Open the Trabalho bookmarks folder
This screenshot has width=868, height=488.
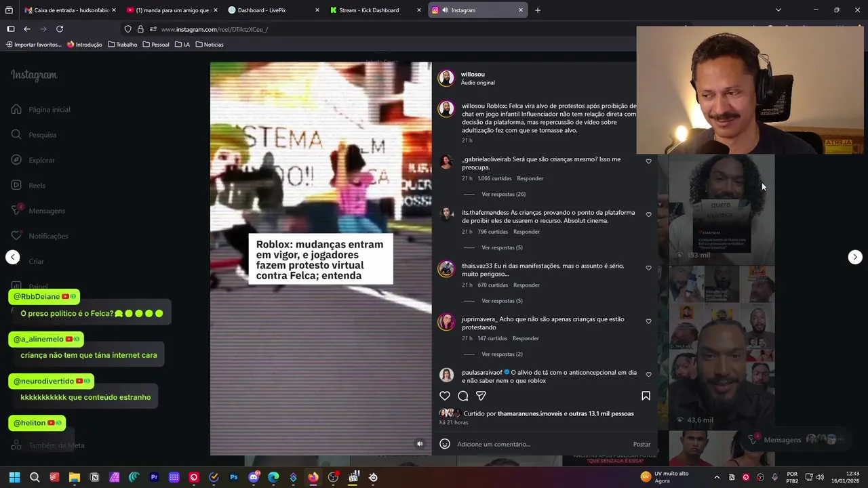tap(122, 45)
